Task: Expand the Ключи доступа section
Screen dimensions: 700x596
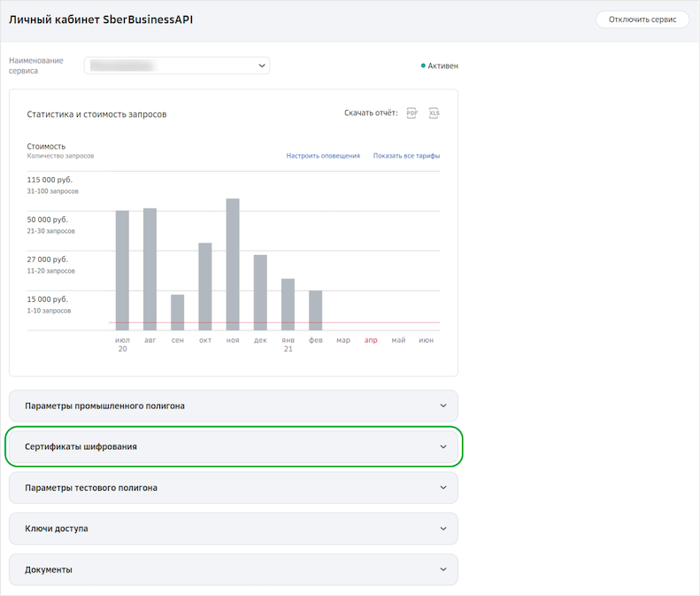Action: pos(234,529)
